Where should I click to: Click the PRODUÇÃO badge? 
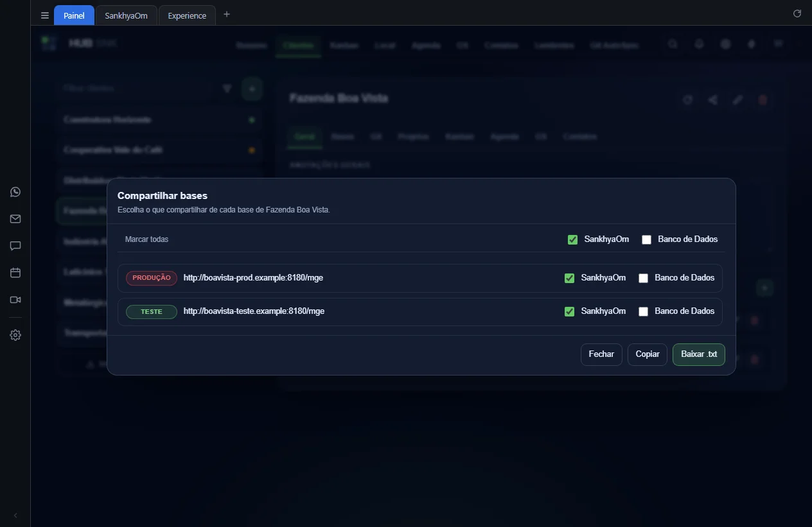(x=152, y=278)
